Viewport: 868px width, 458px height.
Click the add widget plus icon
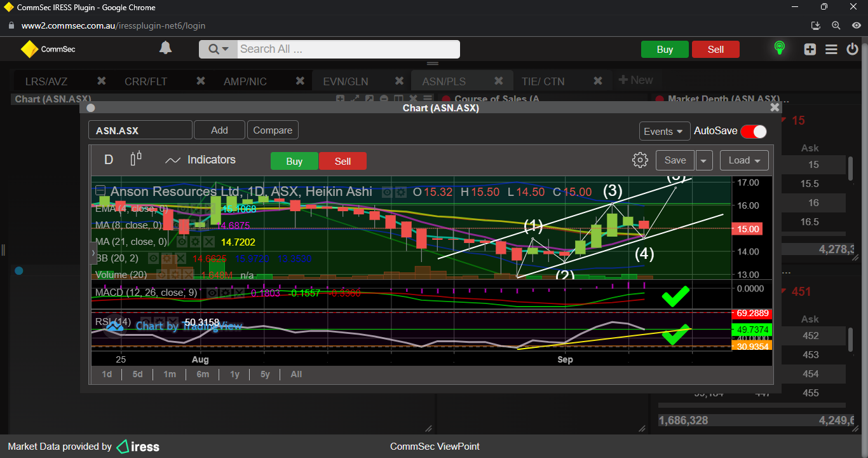(810, 49)
